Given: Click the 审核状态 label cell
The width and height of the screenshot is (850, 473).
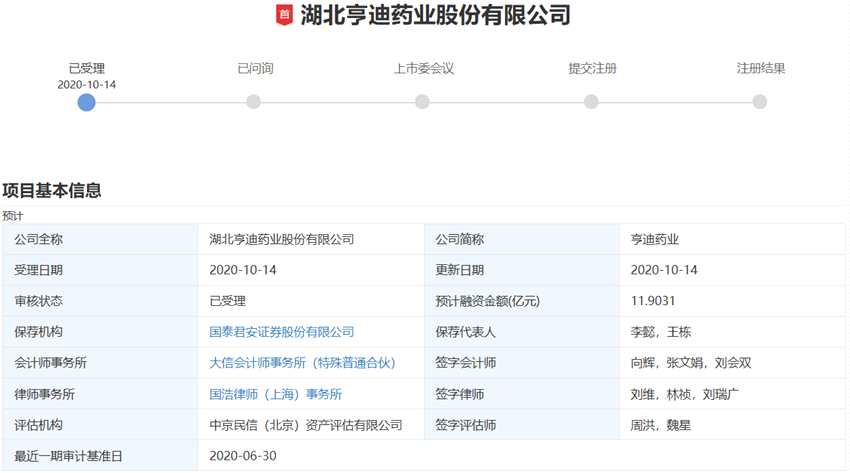Looking at the screenshot, I should 100,301.
